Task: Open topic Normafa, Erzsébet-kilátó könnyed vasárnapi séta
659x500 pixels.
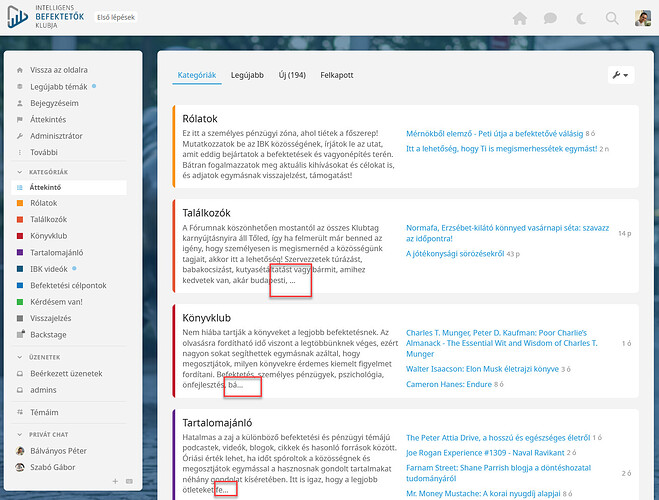Action: (507, 233)
